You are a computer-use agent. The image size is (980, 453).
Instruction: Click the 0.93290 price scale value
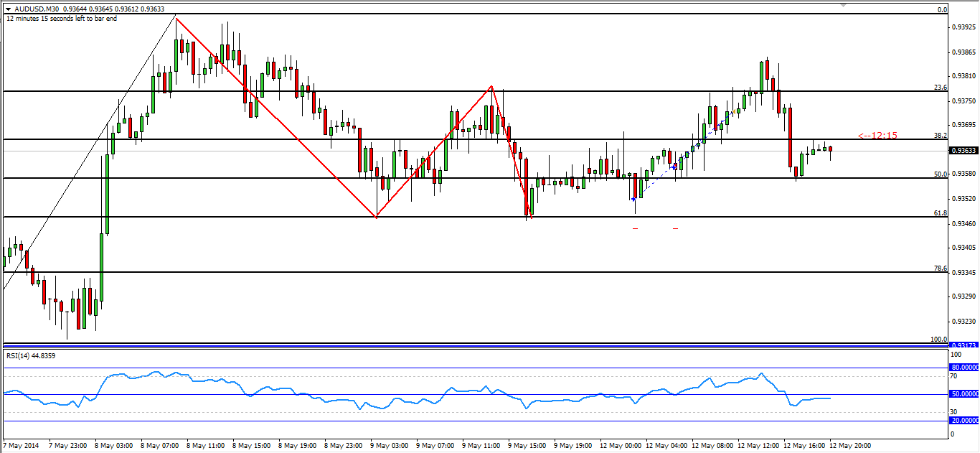(x=963, y=296)
